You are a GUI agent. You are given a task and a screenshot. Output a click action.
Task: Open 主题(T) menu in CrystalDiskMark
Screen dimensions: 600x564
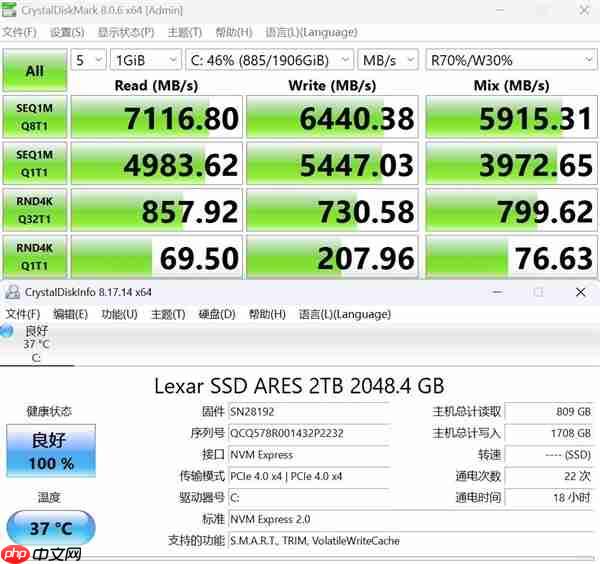185,33
